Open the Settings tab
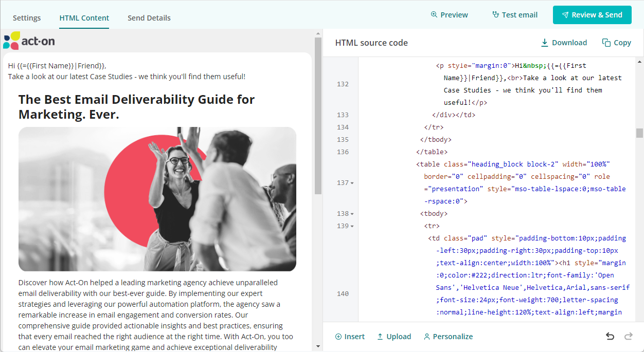 click(27, 18)
